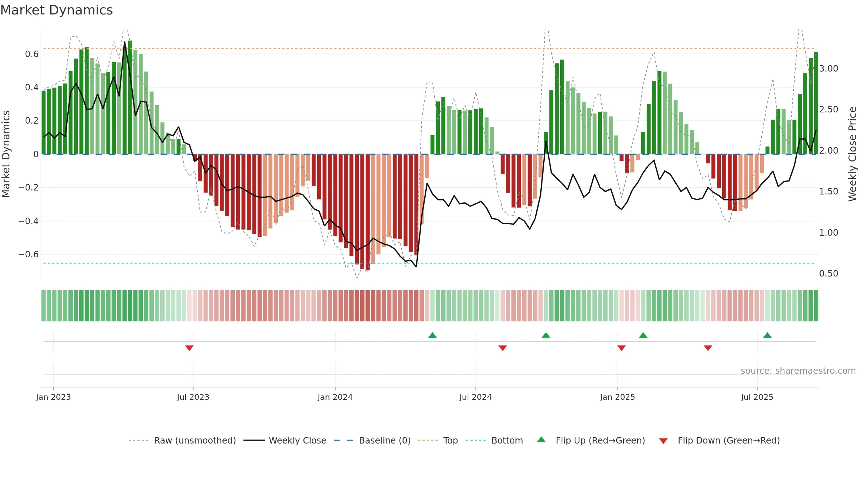Toggle the Top legend entry

[438, 440]
